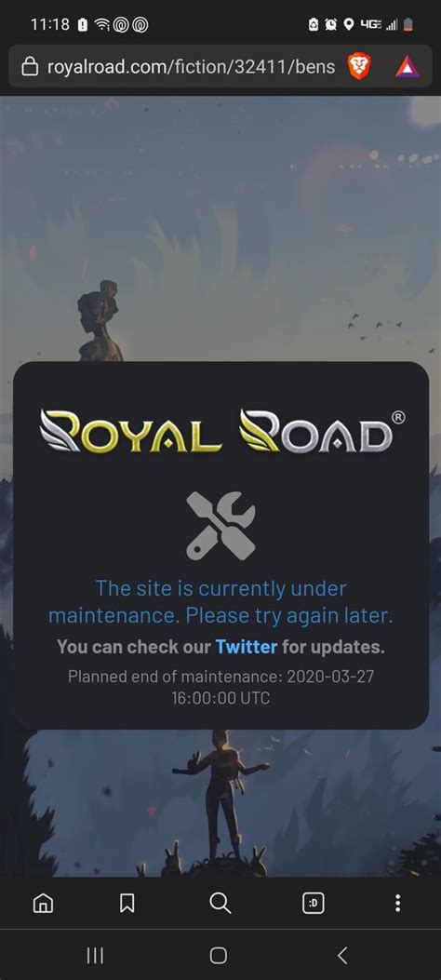Go to the browser home page icon

43,903
